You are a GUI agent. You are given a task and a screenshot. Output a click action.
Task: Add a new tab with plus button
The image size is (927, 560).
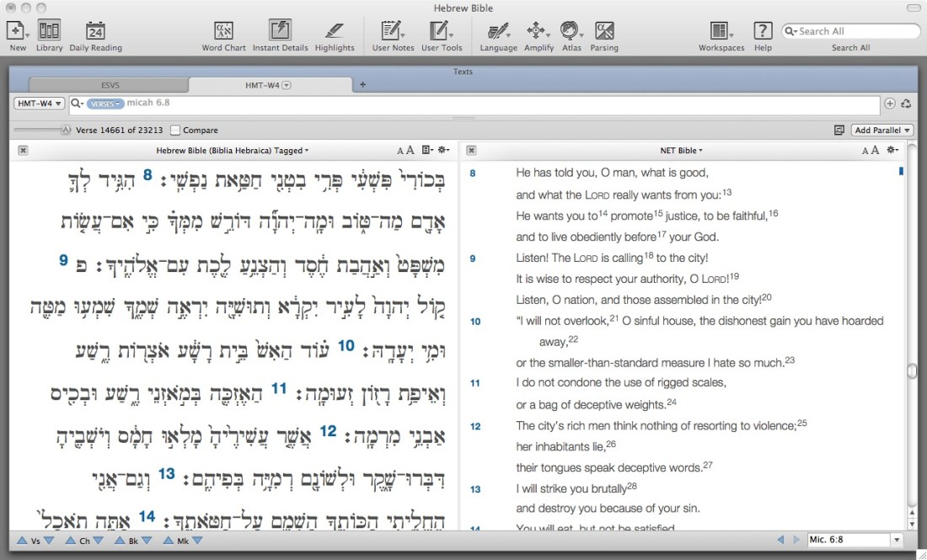click(x=363, y=84)
